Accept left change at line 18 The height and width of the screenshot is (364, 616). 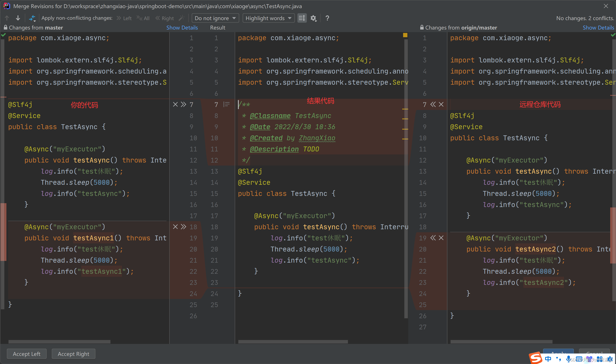[x=184, y=227]
